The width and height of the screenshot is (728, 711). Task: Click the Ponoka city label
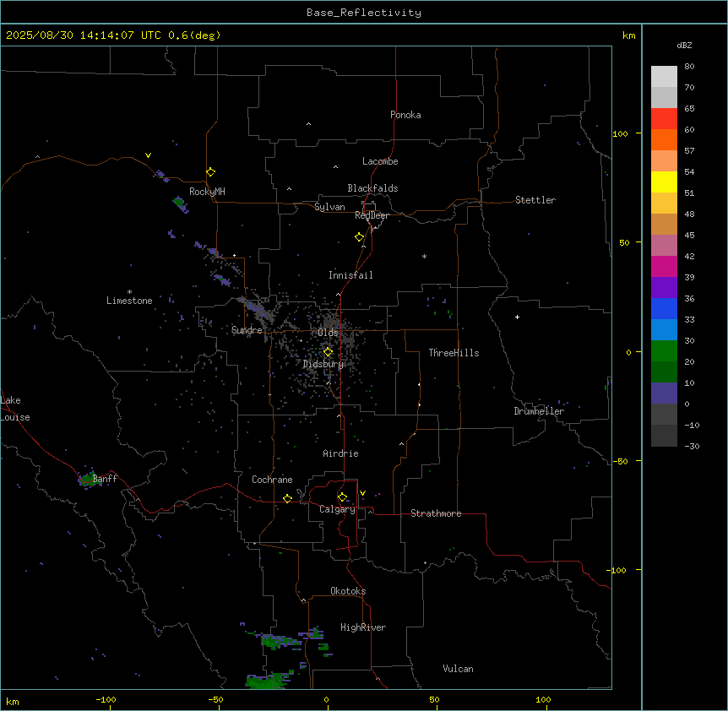(405, 115)
